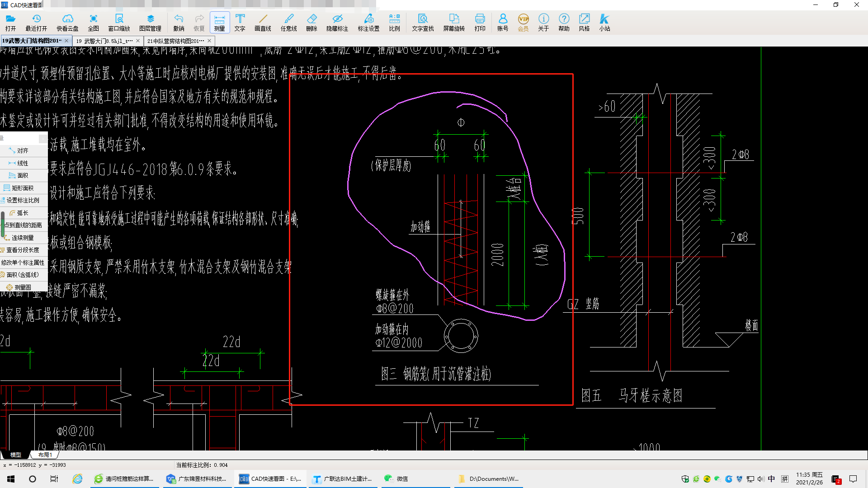Open the 广联达BIM土建计 taskbar window

(343, 479)
